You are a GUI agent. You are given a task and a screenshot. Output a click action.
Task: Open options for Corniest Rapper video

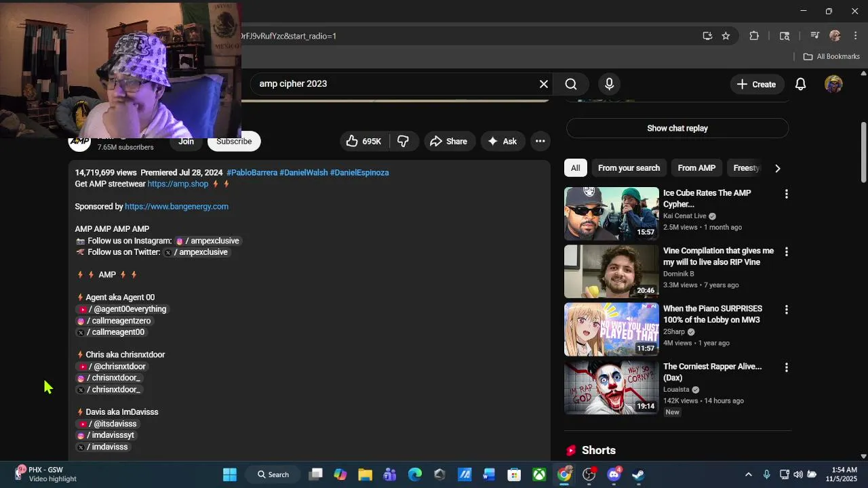tap(786, 367)
